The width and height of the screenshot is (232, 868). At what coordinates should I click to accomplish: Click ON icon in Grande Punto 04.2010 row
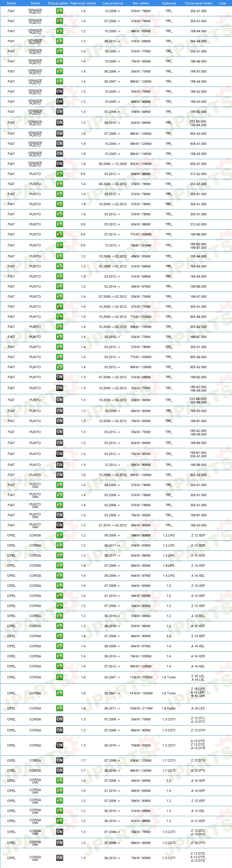[59, 123]
